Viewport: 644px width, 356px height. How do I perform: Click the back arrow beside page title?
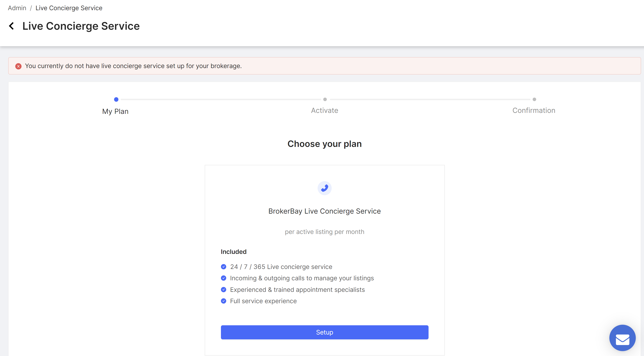point(12,26)
